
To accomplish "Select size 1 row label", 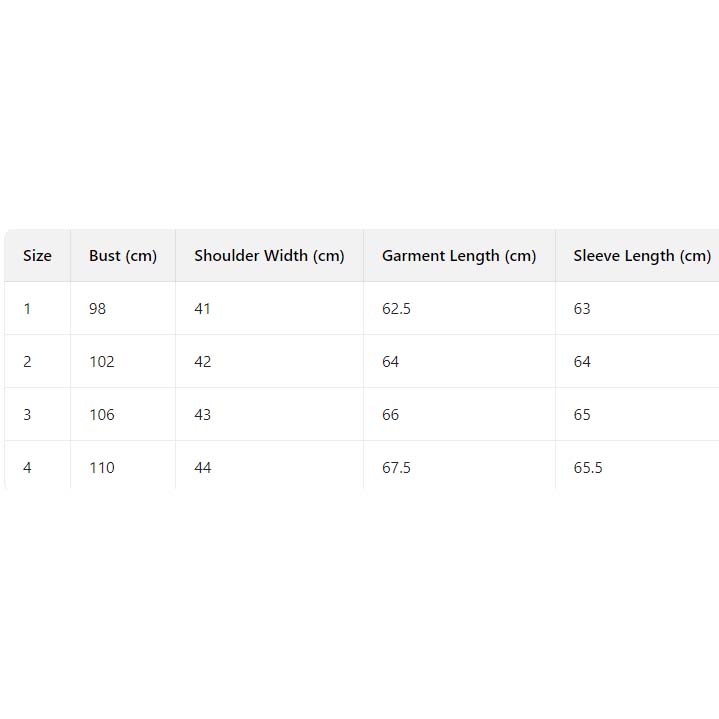I will [27, 309].
